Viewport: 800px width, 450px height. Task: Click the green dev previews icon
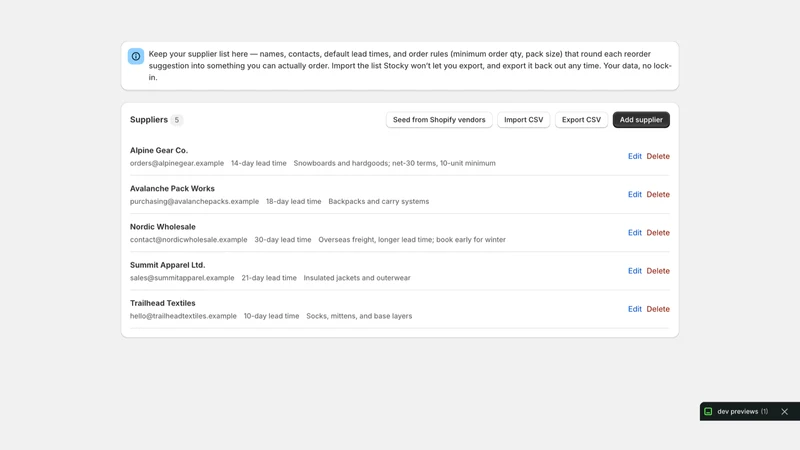[708, 411]
